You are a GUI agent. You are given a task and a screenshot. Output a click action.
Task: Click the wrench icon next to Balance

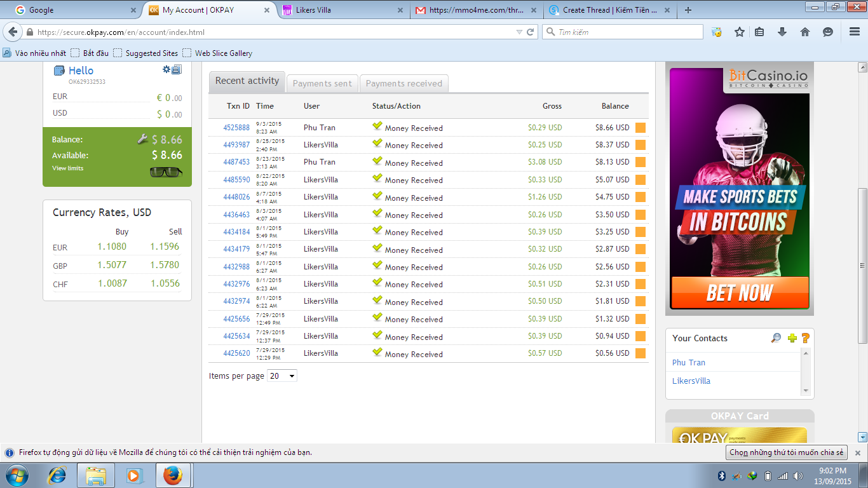click(x=143, y=139)
